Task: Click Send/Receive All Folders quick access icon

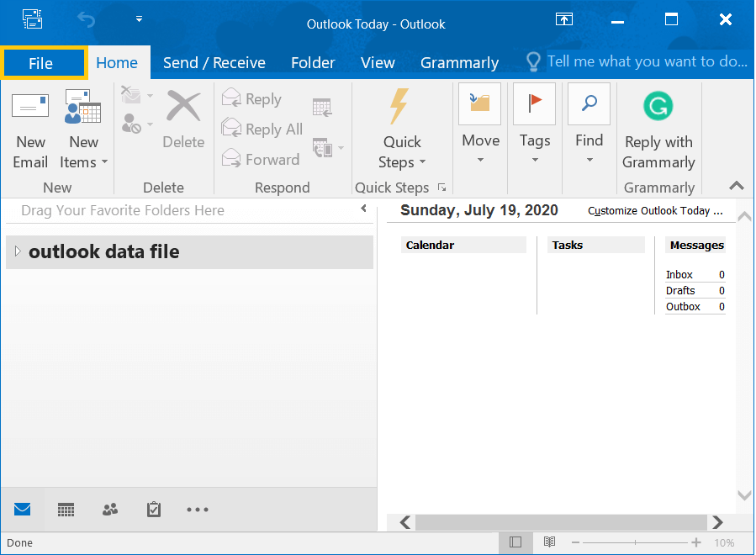Action: coord(32,19)
